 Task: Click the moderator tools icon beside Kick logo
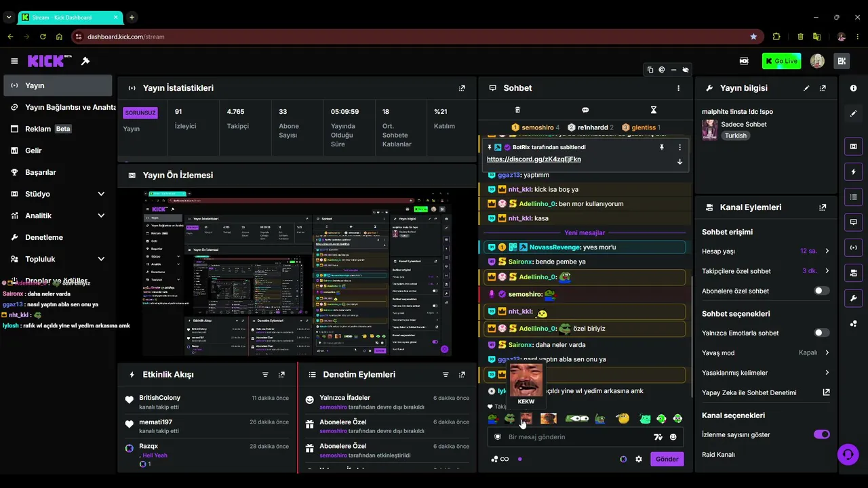(x=85, y=61)
